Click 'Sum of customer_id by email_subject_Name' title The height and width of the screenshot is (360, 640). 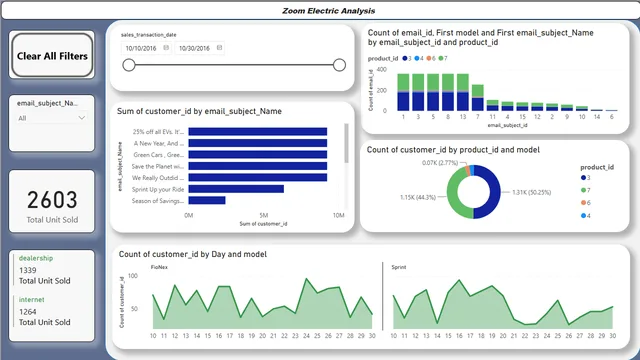(199, 111)
